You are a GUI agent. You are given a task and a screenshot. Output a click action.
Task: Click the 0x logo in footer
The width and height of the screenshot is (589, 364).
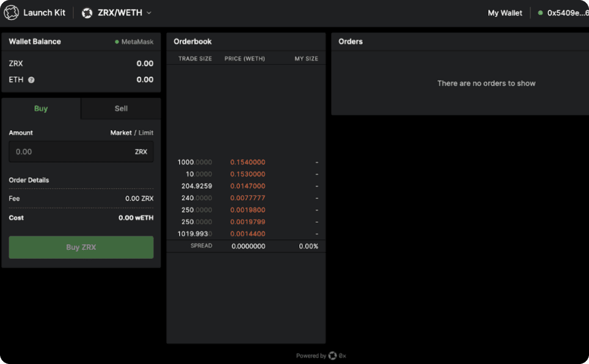[332, 355]
